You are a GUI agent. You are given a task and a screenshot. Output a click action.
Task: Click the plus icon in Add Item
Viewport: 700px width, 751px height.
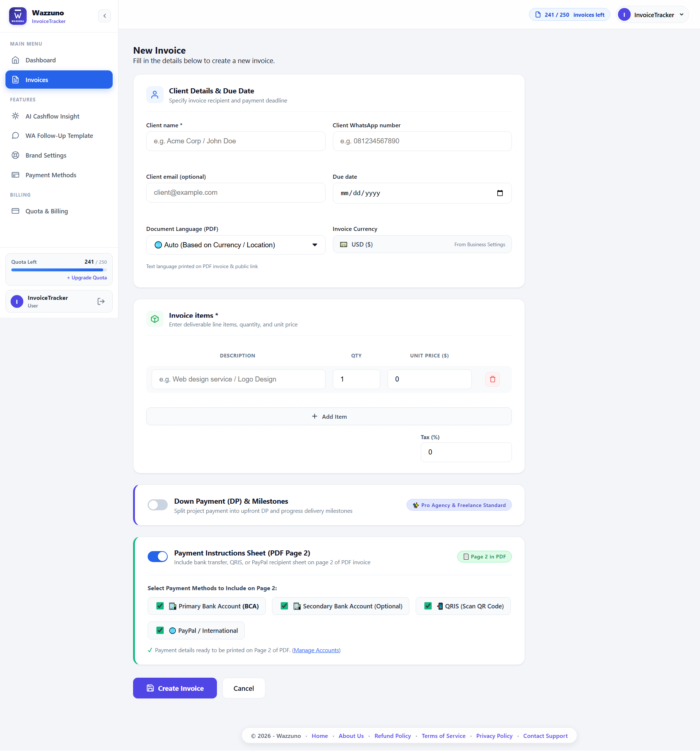pyautogui.click(x=315, y=416)
